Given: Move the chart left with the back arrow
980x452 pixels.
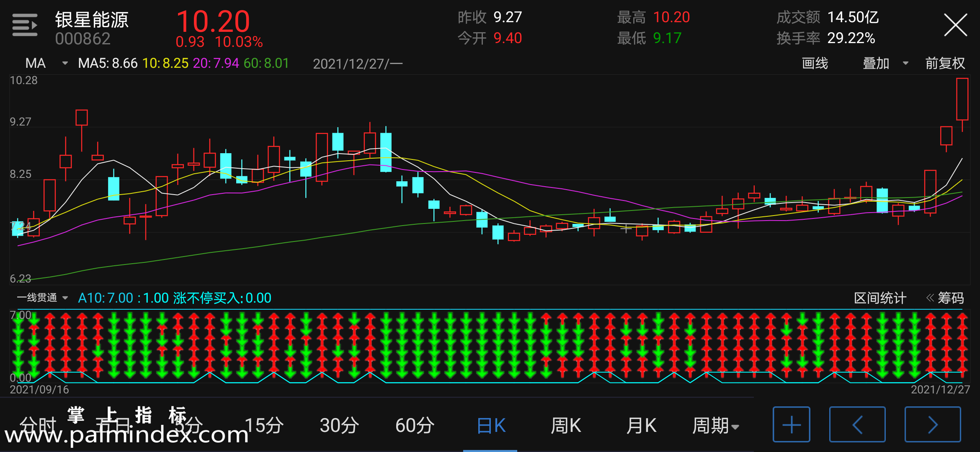Looking at the screenshot, I should pyautogui.click(x=857, y=424).
